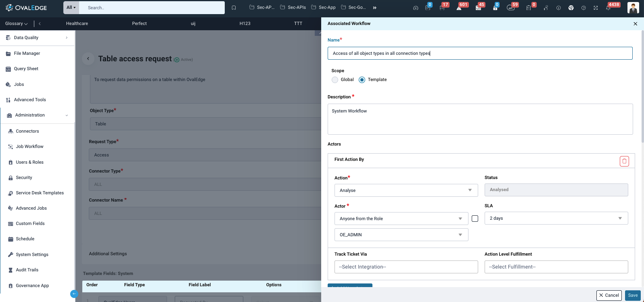Go back from Table access request
Image resolution: width=644 pixels, height=302 pixels.
click(x=88, y=59)
